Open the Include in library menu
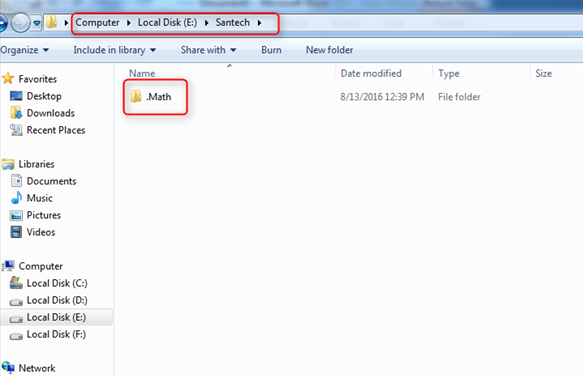The height and width of the screenshot is (376, 583). tap(115, 50)
